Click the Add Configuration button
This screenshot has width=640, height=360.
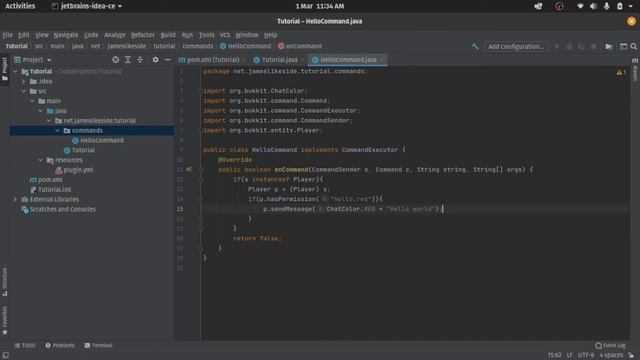516,47
